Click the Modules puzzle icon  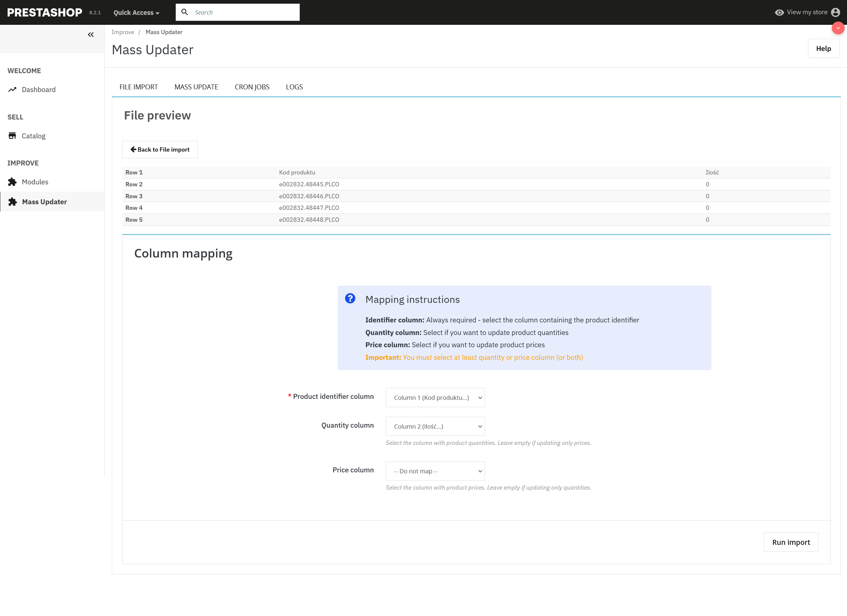[12, 182]
